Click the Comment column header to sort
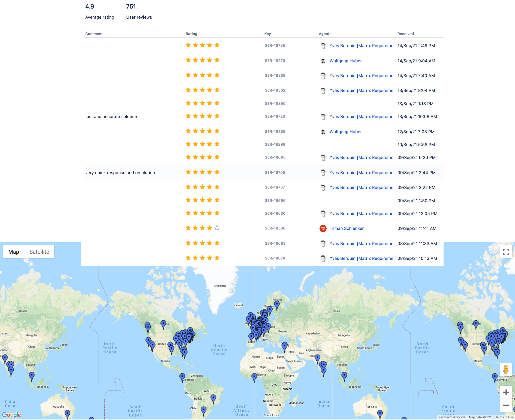 94,33
